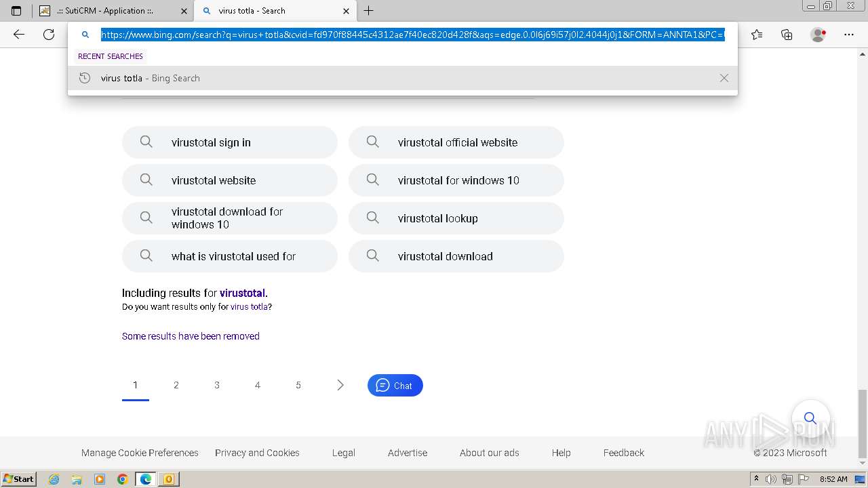This screenshot has height=488, width=868.
Task: Click the next page chevron
Action: 340,385
